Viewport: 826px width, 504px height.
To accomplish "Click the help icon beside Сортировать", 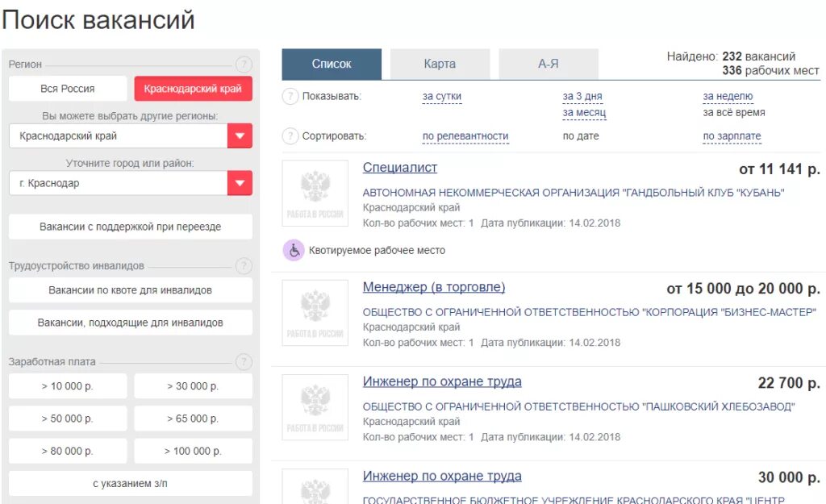I will (x=290, y=135).
